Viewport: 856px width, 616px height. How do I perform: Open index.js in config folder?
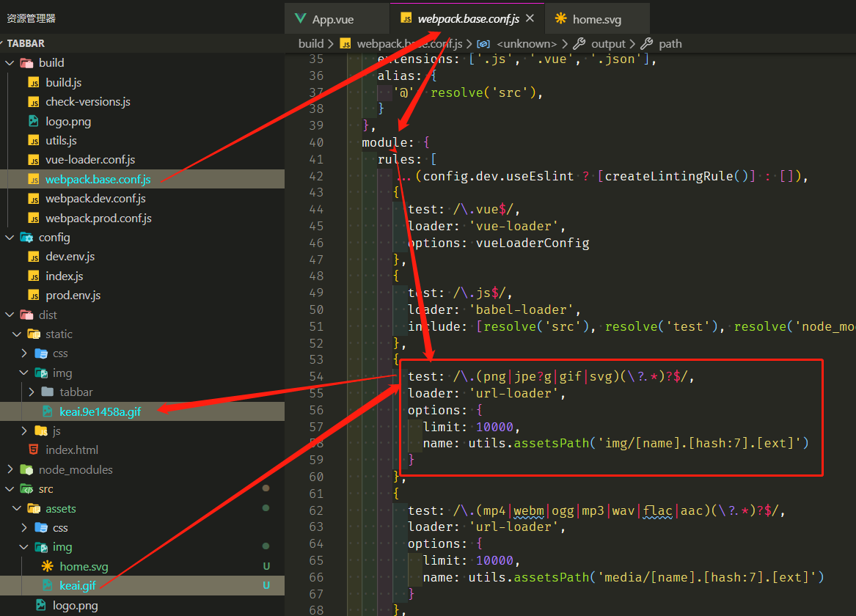65,276
